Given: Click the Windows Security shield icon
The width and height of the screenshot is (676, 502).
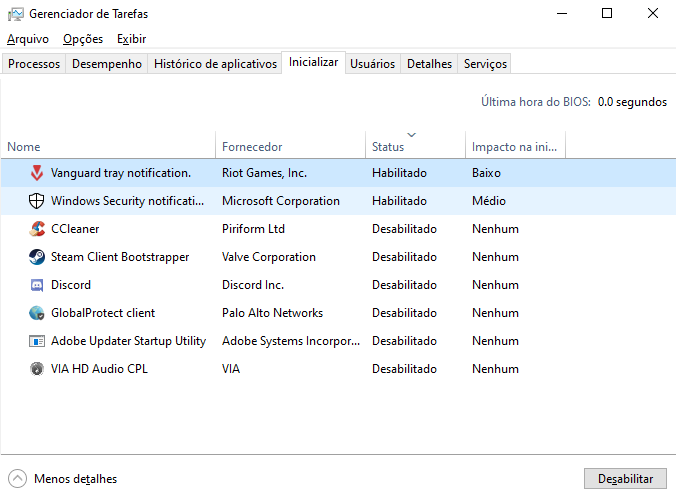Looking at the screenshot, I should (x=37, y=201).
